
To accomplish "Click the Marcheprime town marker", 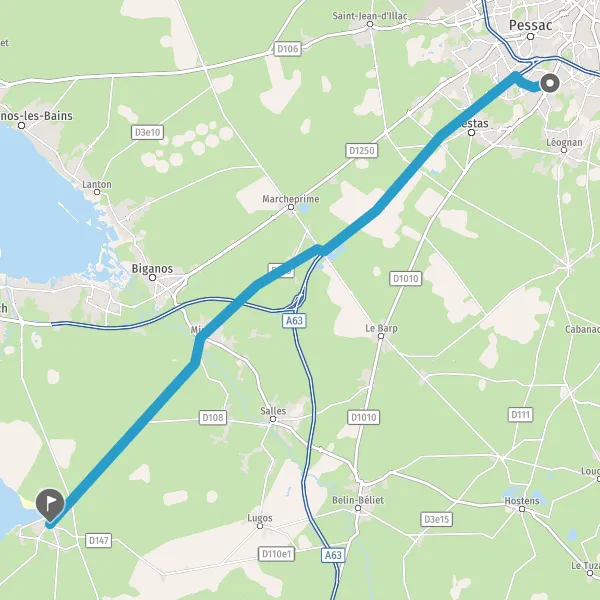I will (291, 207).
